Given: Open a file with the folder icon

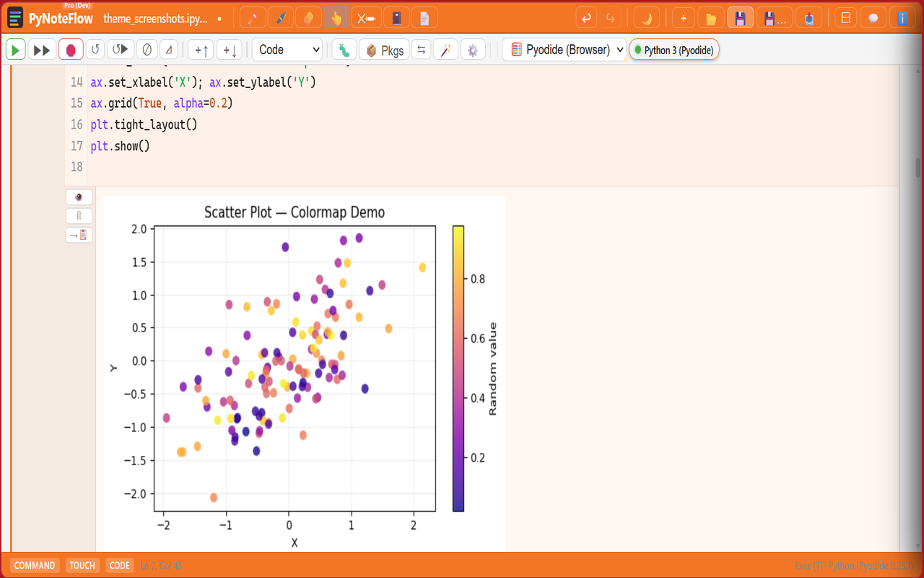Looking at the screenshot, I should pos(711,18).
